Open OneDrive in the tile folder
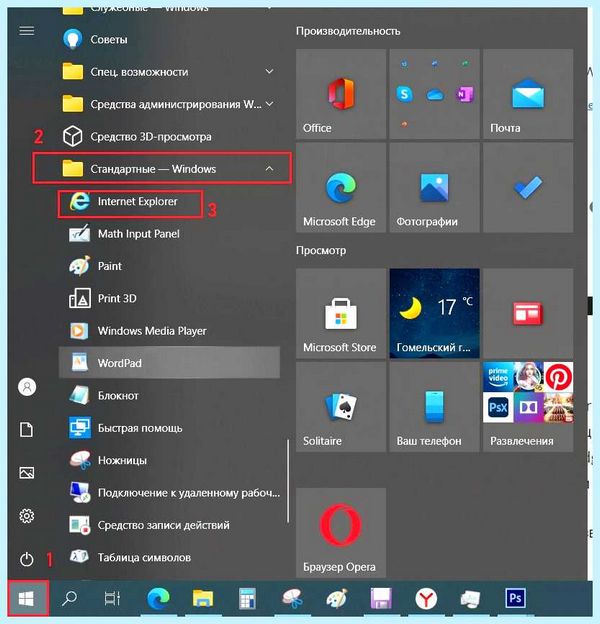 435,95
